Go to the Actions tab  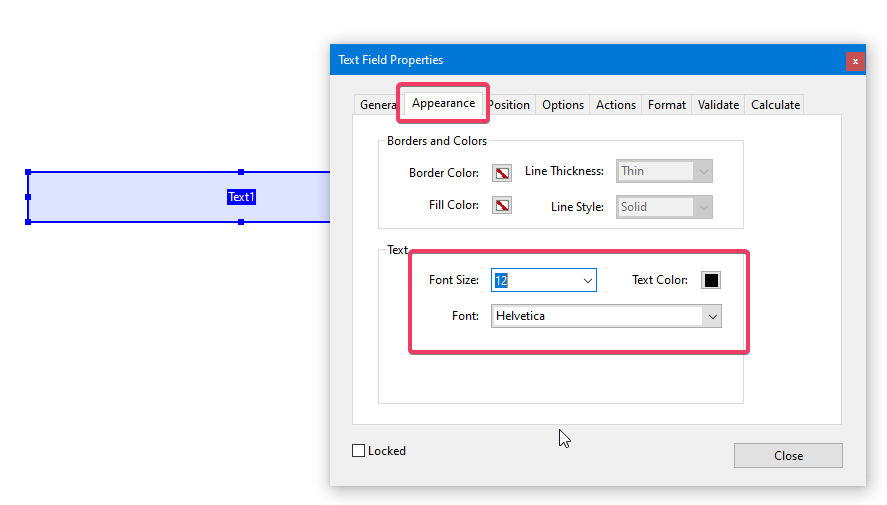(615, 105)
